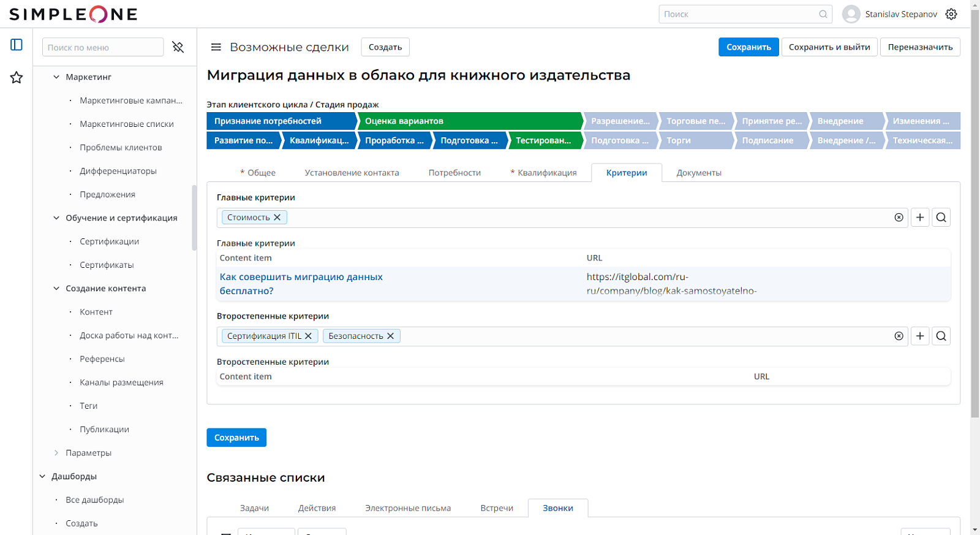Open the Потребности tab
This screenshot has height=535, width=980.
454,173
